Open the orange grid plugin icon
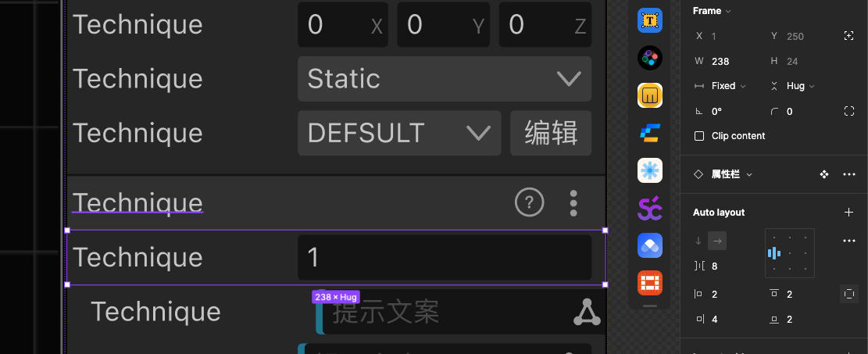Viewport: 868px width, 354px height. click(650, 282)
